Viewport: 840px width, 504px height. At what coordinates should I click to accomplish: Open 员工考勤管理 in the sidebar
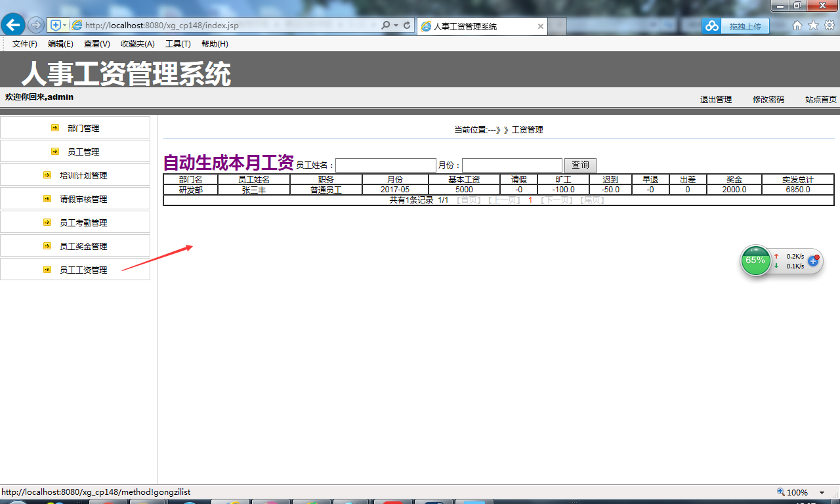pos(83,222)
